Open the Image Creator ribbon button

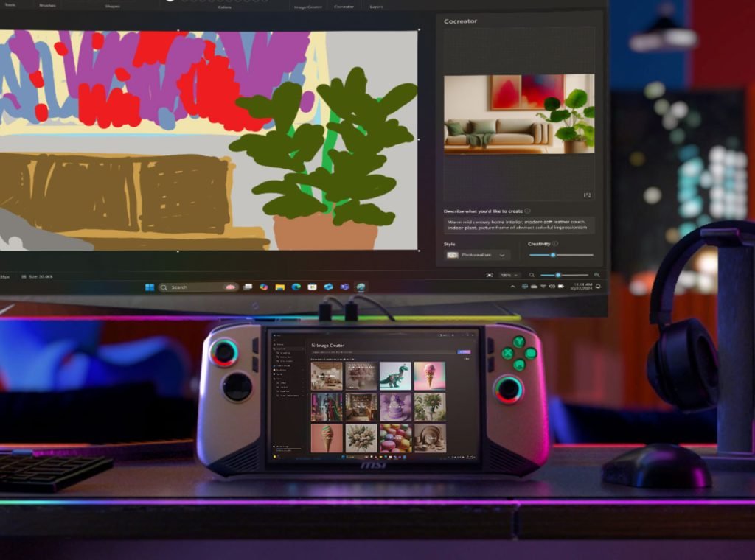click(307, 7)
